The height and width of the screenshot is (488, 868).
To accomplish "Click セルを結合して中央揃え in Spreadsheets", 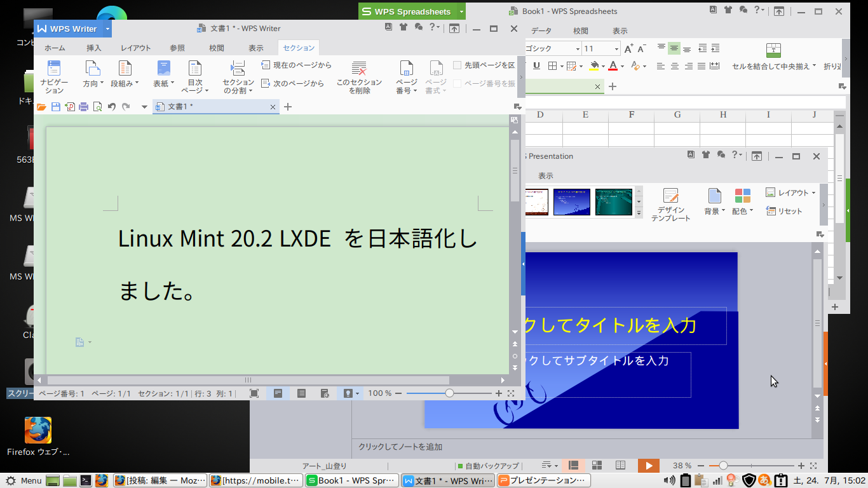I will (x=774, y=57).
